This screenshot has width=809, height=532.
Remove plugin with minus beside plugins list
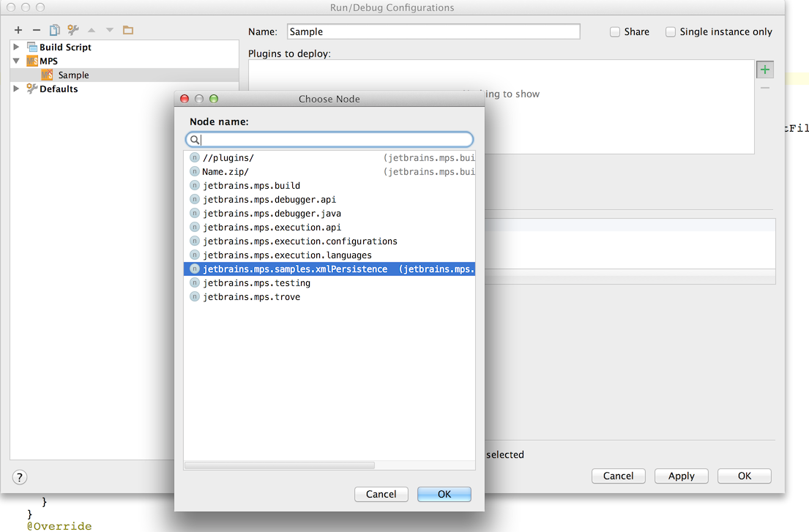click(x=764, y=88)
